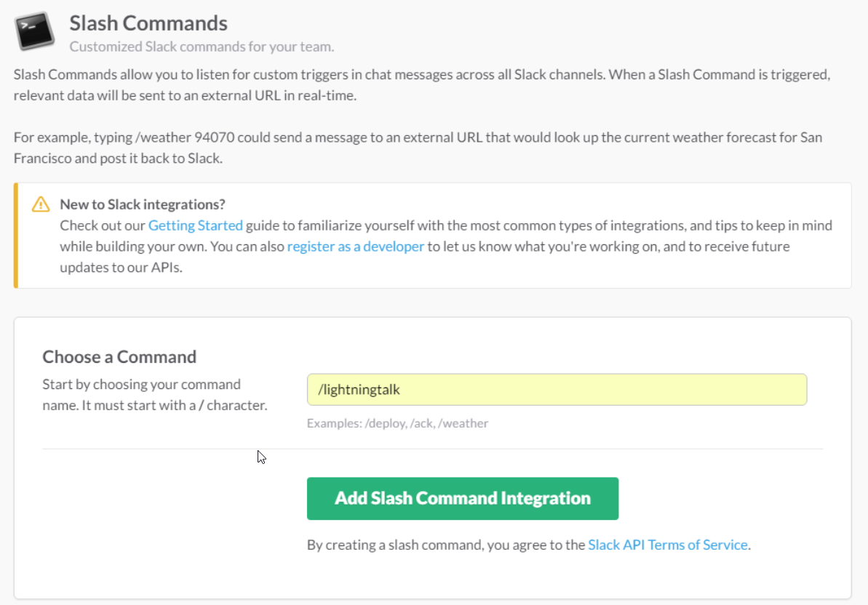Click the paragraph about custom triggers
Image resolution: width=868 pixels, height=605 pixels.
click(x=422, y=85)
